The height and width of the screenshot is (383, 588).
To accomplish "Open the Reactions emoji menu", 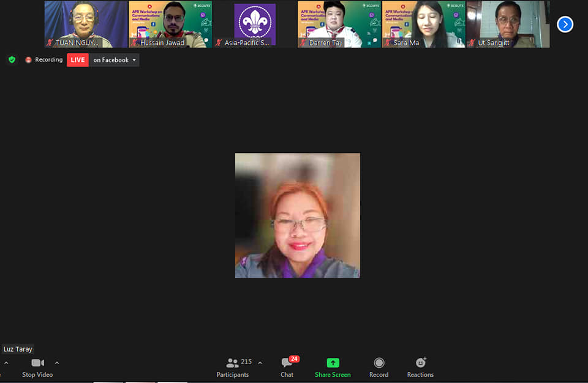I will [x=420, y=363].
